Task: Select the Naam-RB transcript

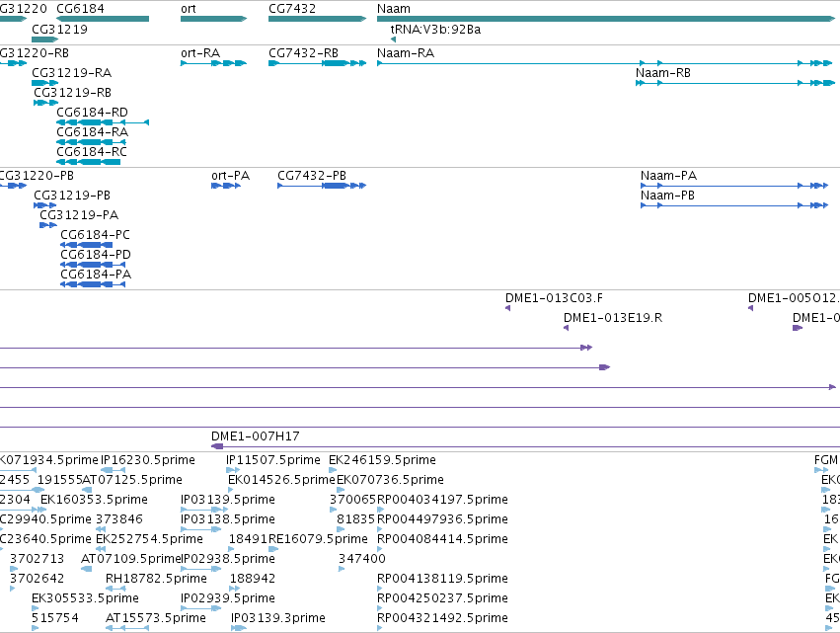Action: click(x=735, y=83)
